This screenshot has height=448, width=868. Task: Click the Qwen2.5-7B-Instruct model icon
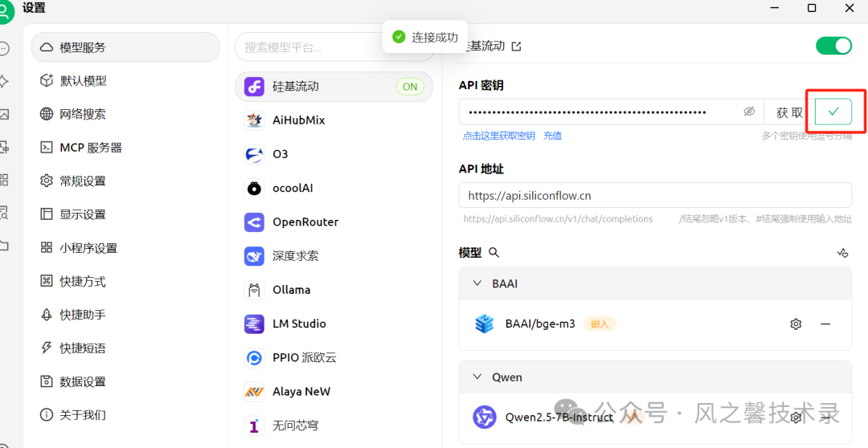[485, 417]
